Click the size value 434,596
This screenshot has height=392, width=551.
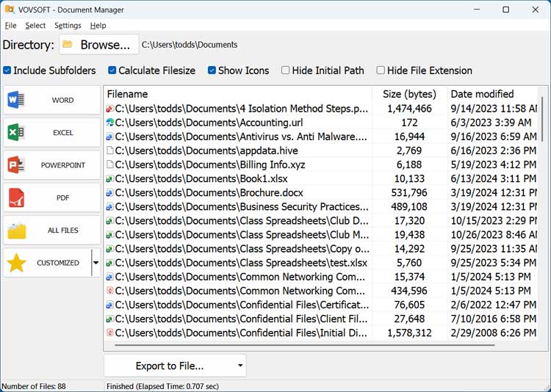[x=409, y=291]
